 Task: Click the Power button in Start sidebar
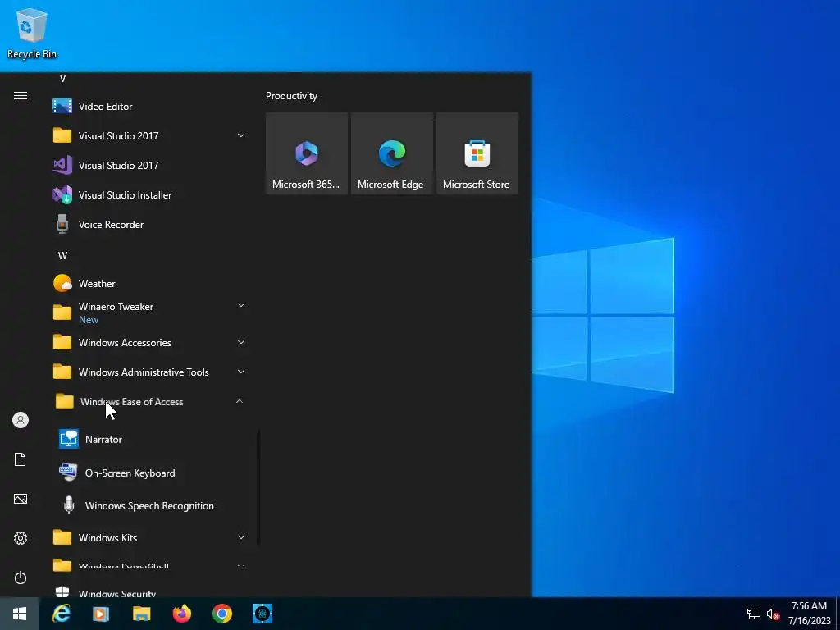[x=21, y=578]
